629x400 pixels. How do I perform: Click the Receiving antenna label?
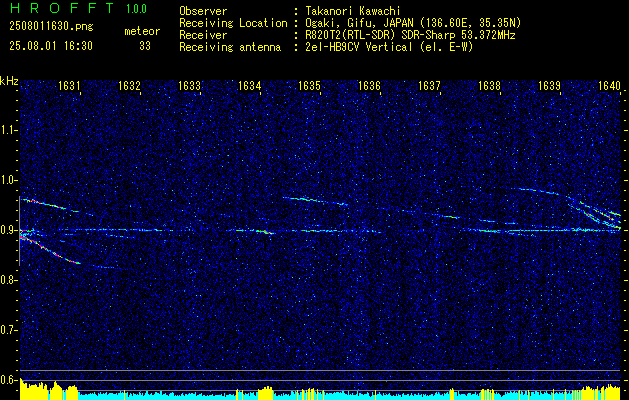point(230,47)
